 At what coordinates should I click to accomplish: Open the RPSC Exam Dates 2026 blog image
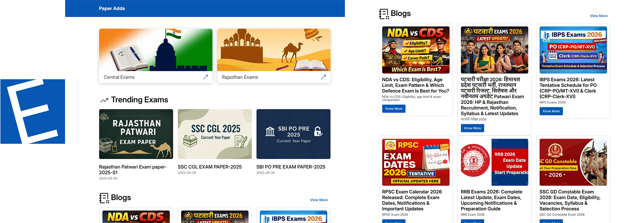415,162
